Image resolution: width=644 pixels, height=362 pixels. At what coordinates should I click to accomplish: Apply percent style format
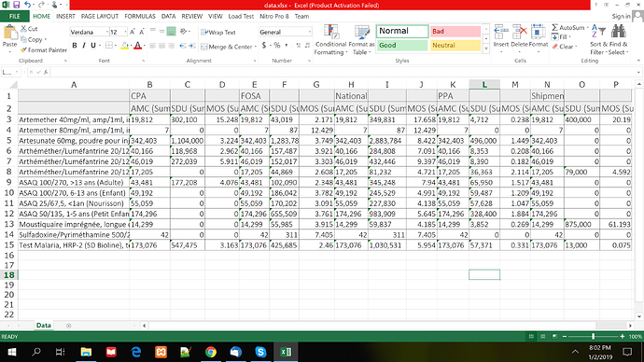tap(277, 45)
